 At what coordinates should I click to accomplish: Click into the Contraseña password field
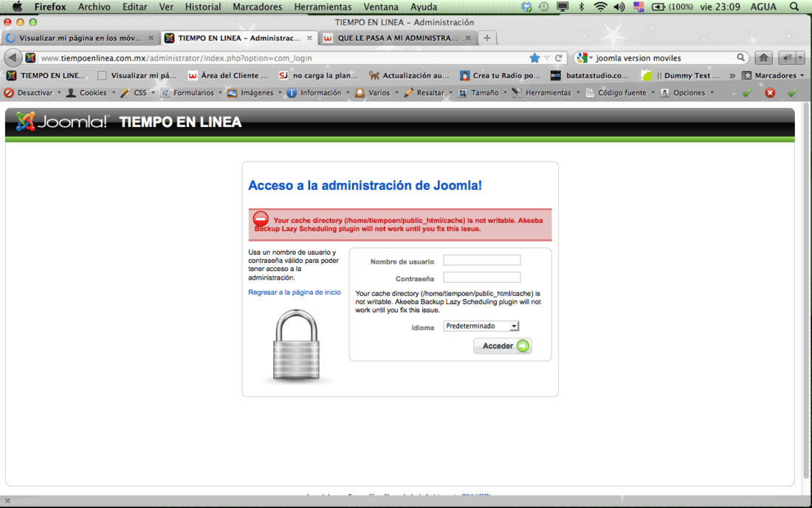click(481, 278)
